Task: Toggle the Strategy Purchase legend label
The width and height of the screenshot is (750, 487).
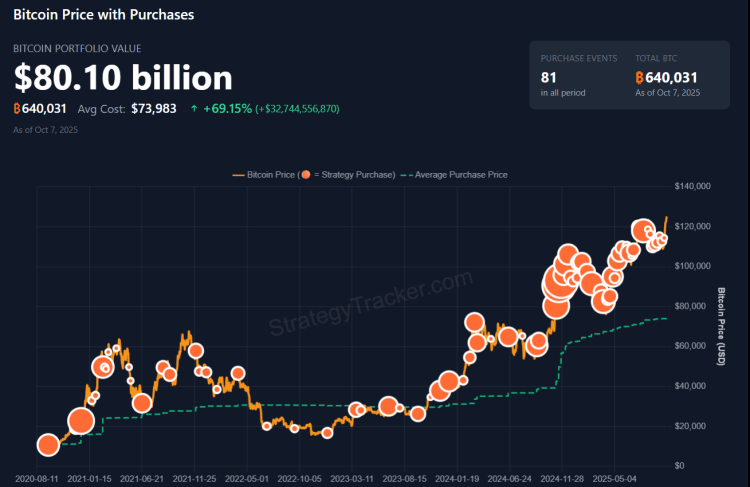Action: [x=355, y=175]
